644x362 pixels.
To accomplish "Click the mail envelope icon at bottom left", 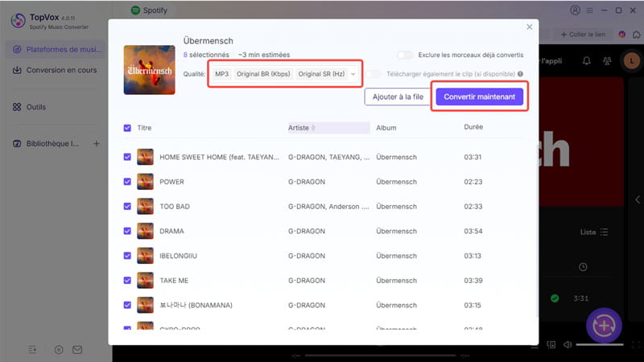I will [77, 350].
